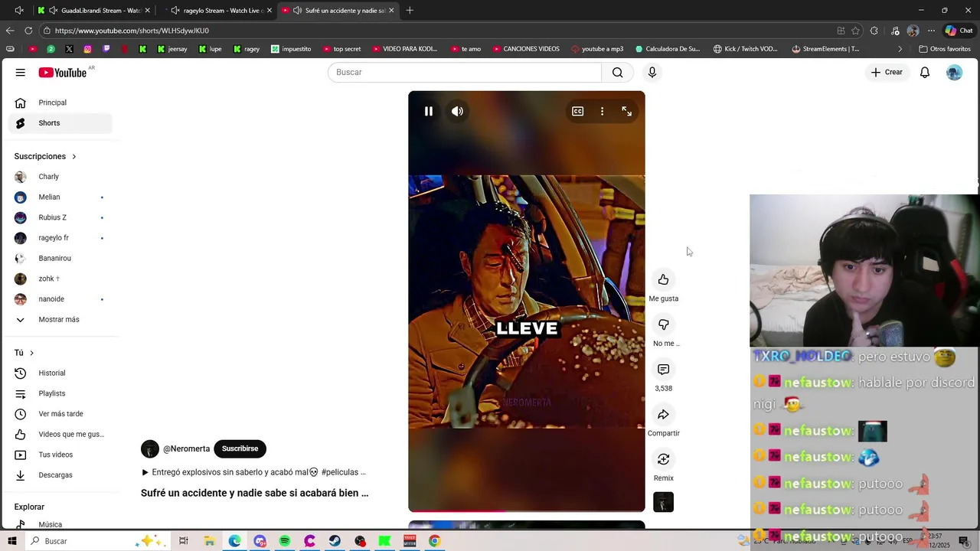Screen dimensions: 980x551
Task: Open the Short's three-dot options menu
Action: point(603,111)
